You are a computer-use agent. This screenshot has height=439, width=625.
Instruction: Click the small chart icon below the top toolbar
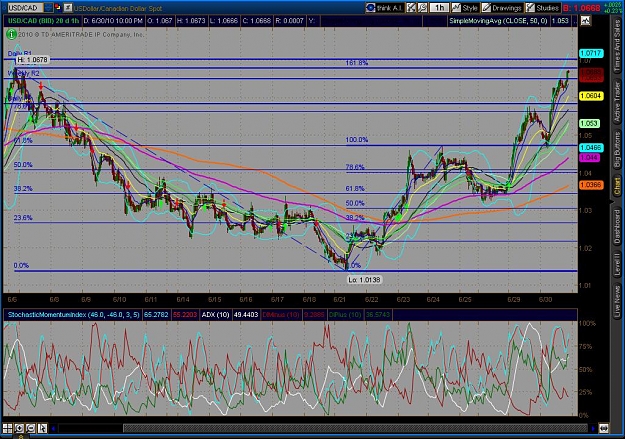point(585,21)
